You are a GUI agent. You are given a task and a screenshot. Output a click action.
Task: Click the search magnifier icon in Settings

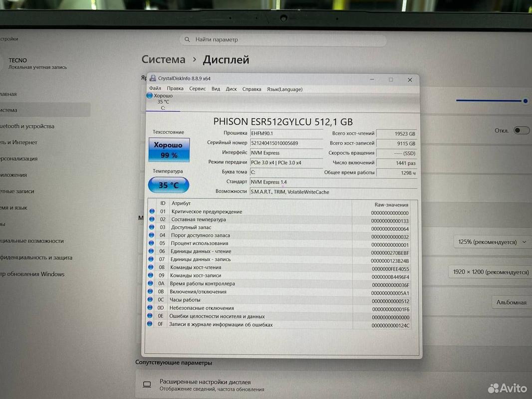tap(187, 40)
